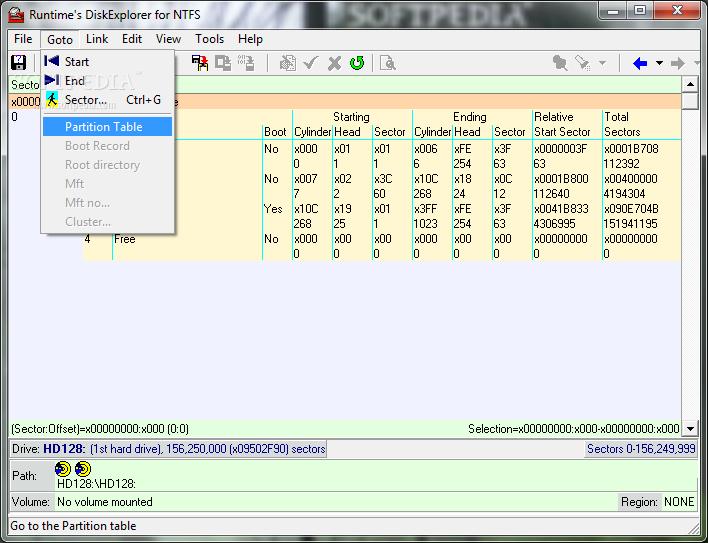The height and width of the screenshot is (543, 708).
Task: Open the Link menu
Action: pyautogui.click(x=97, y=39)
